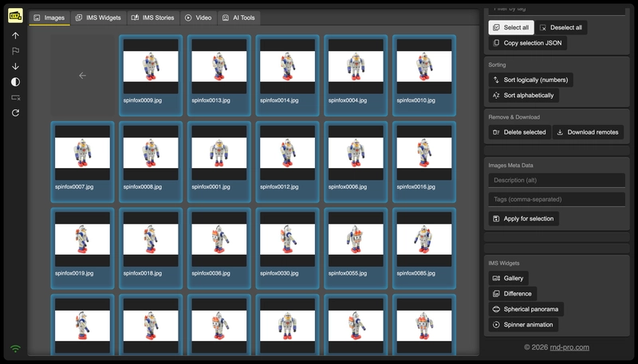Go back using the left arrow tile
The image size is (638, 364).
point(83,76)
